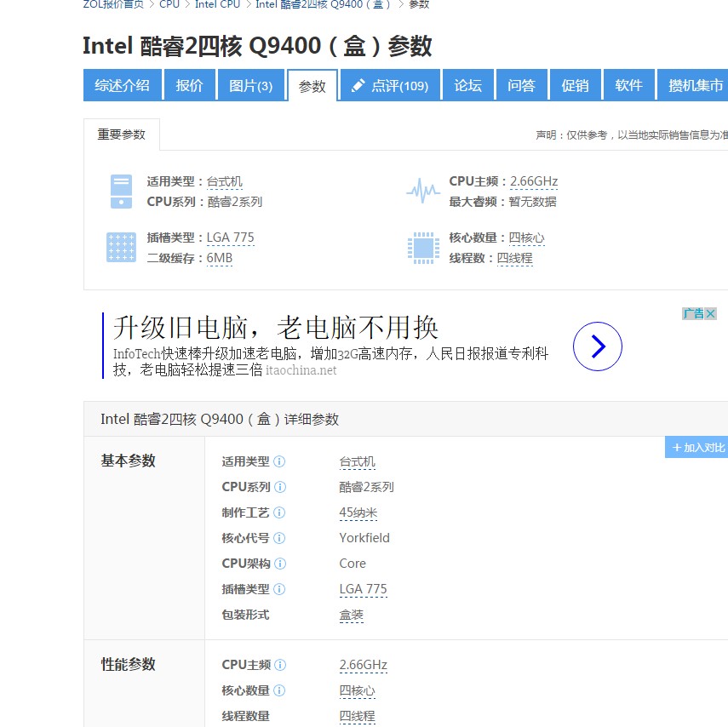
Task: Open the 攒机集市 tab
Action: pyautogui.click(x=694, y=85)
